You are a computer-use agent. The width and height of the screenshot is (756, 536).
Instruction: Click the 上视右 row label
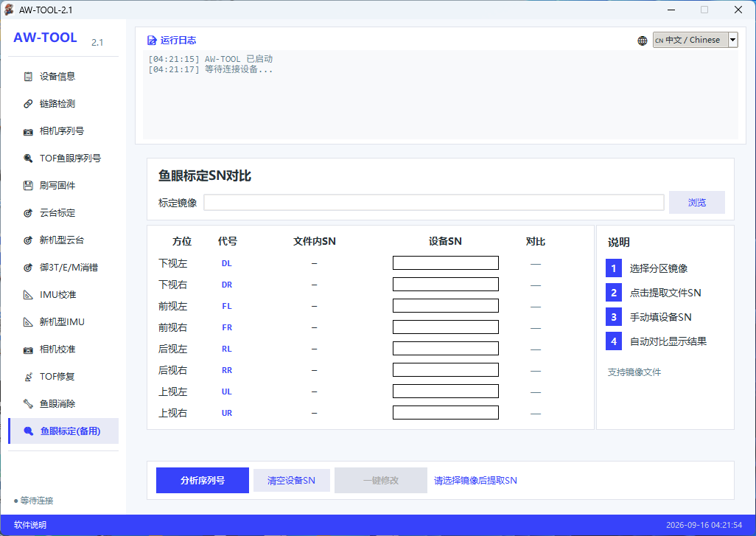172,413
